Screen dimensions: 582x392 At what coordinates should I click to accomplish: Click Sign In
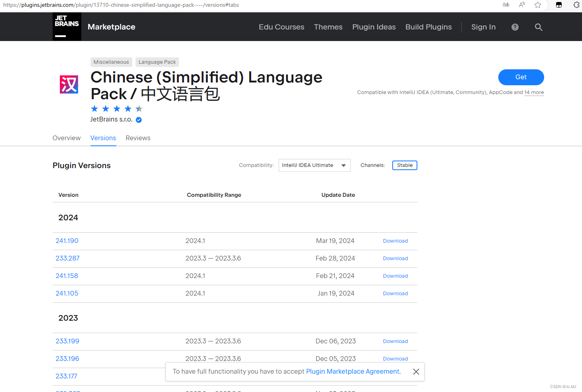click(x=483, y=27)
